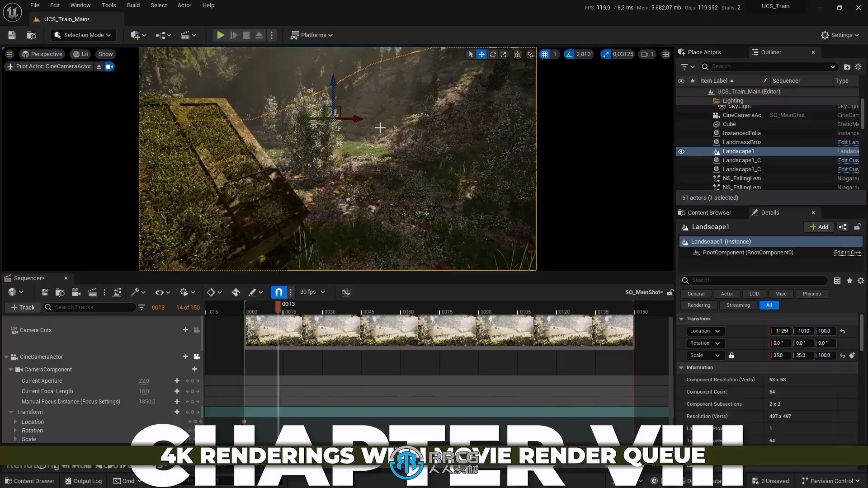This screenshot has width=868, height=488.
Task: Open the Sequencer view options eye menu
Action: [x=162, y=292]
